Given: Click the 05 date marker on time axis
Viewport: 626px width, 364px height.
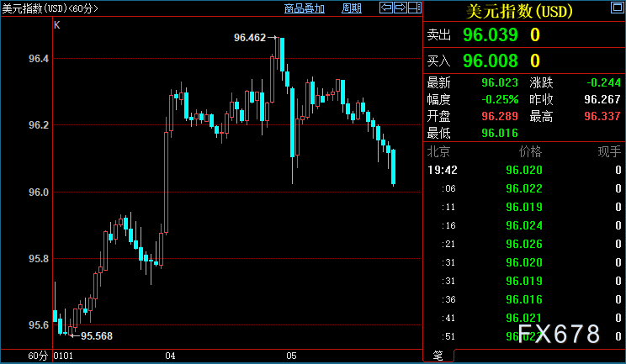Looking at the screenshot, I should coord(291,356).
